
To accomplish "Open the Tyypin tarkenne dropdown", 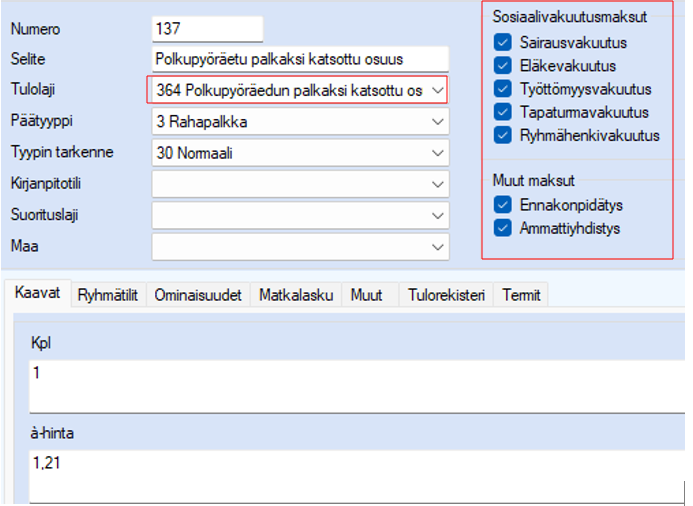I will click(x=436, y=153).
